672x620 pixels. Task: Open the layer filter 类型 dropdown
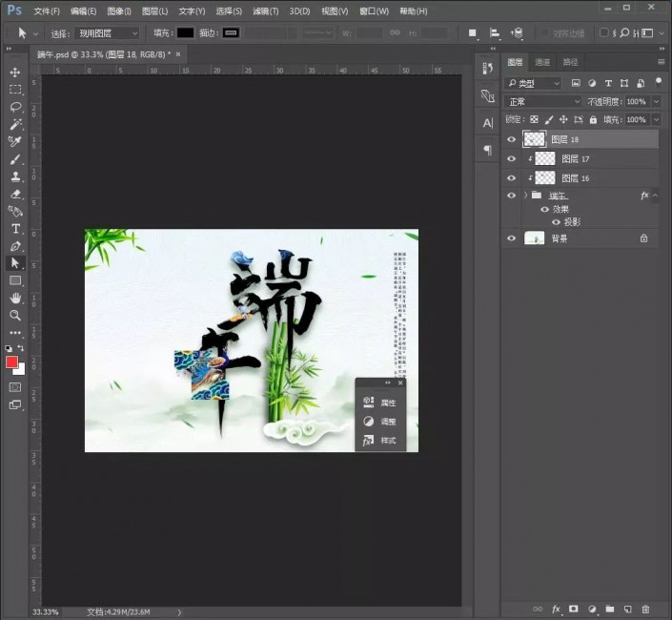(533, 83)
